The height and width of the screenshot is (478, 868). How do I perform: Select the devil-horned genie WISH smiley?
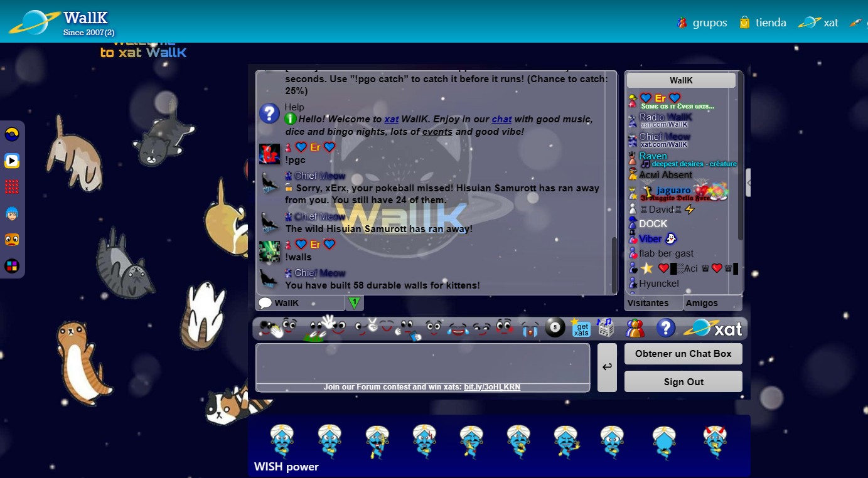(x=714, y=442)
